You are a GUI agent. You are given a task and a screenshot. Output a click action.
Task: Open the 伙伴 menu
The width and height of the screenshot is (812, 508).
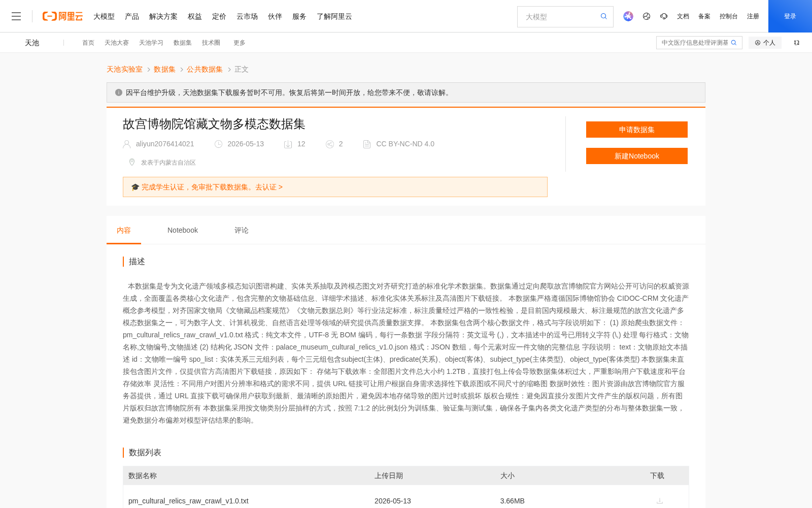pyautogui.click(x=275, y=16)
